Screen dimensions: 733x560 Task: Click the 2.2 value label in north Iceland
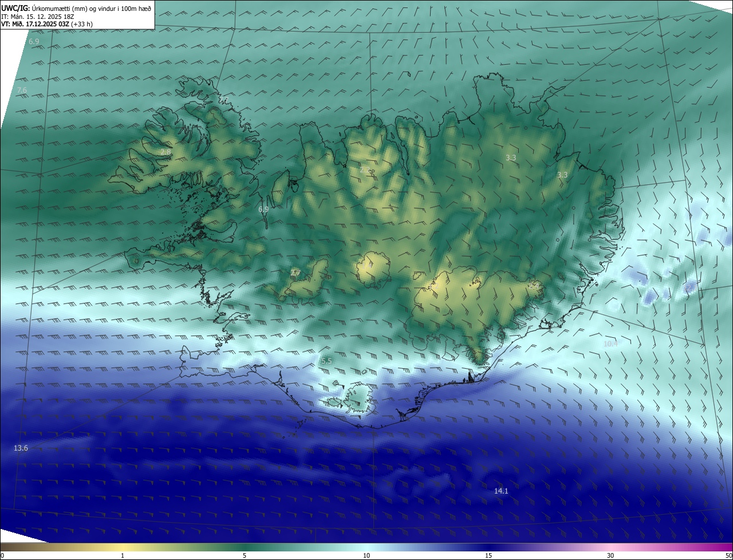(365, 169)
